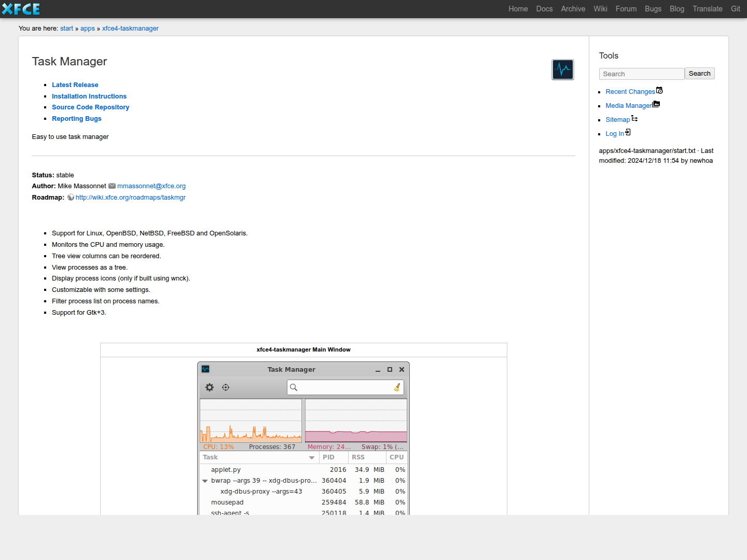Open the Blog menu item
This screenshot has width=747, height=560.
[677, 9]
